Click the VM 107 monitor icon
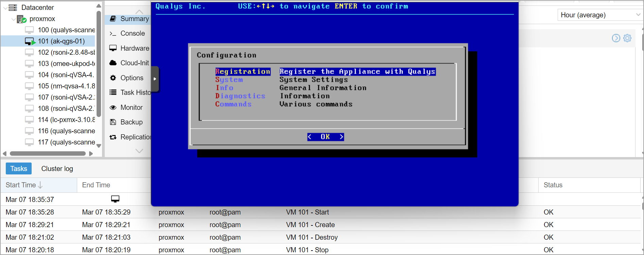The image size is (644, 255). [x=30, y=98]
